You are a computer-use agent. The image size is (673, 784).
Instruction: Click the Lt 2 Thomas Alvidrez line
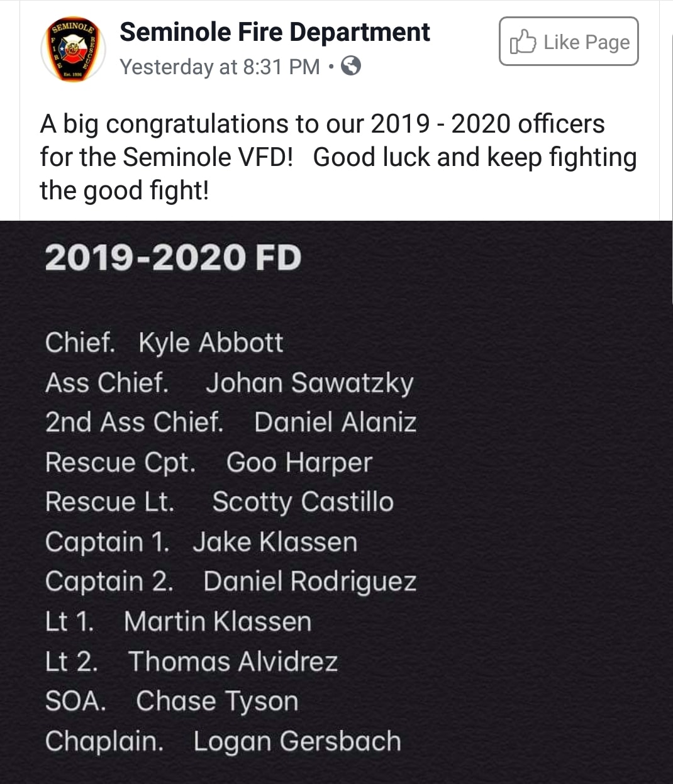(x=191, y=661)
